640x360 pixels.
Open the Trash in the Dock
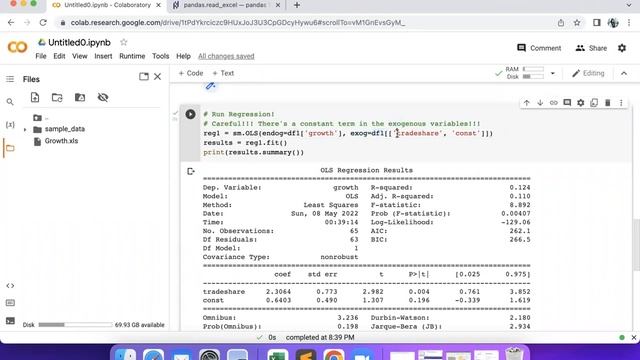click(x=514, y=354)
